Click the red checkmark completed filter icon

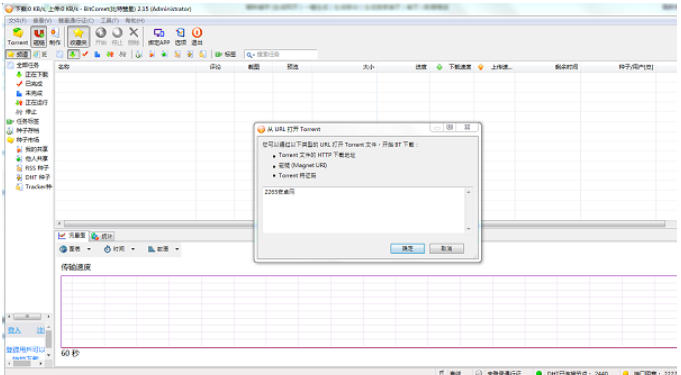85,54
